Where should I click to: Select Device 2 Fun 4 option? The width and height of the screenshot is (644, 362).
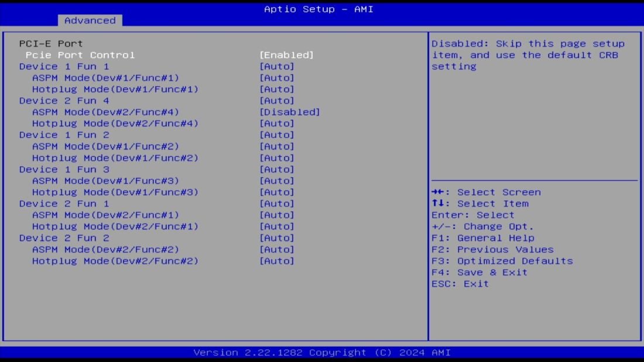(64, 101)
